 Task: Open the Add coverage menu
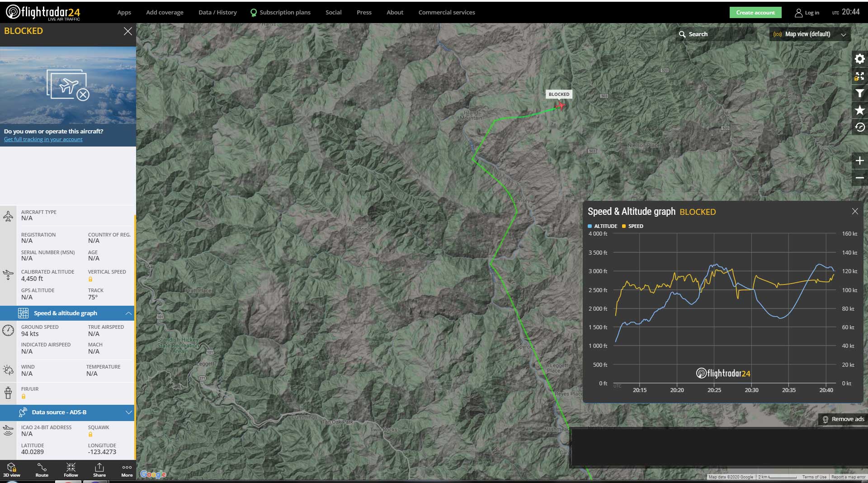pos(165,12)
